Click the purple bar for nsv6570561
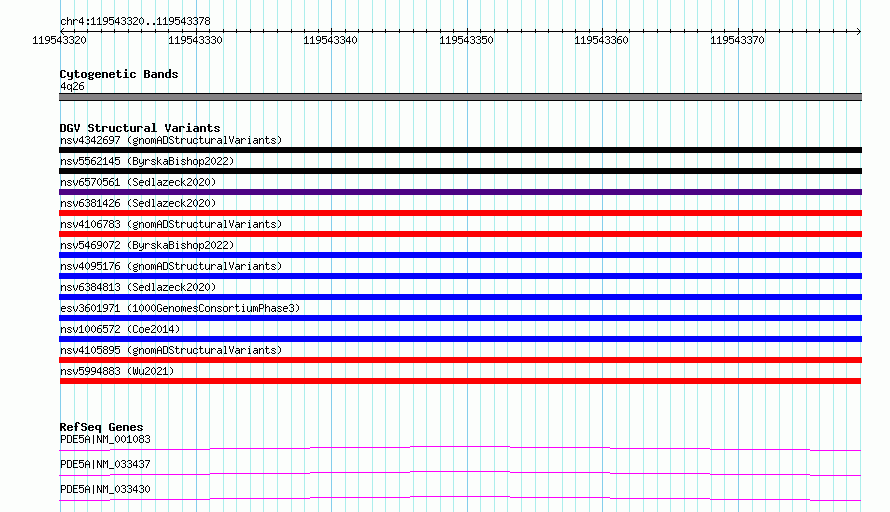The height and width of the screenshot is (512, 890). click(x=460, y=192)
